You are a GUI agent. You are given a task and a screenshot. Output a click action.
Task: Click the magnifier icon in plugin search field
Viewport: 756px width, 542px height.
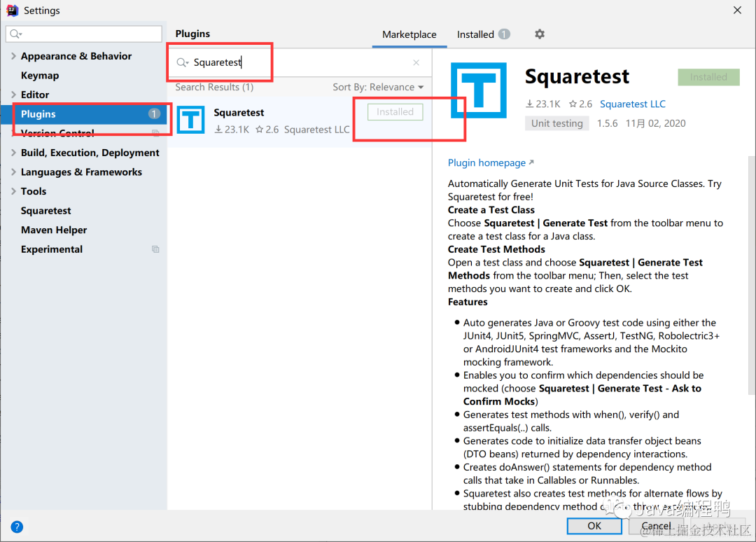[x=182, y=63]
